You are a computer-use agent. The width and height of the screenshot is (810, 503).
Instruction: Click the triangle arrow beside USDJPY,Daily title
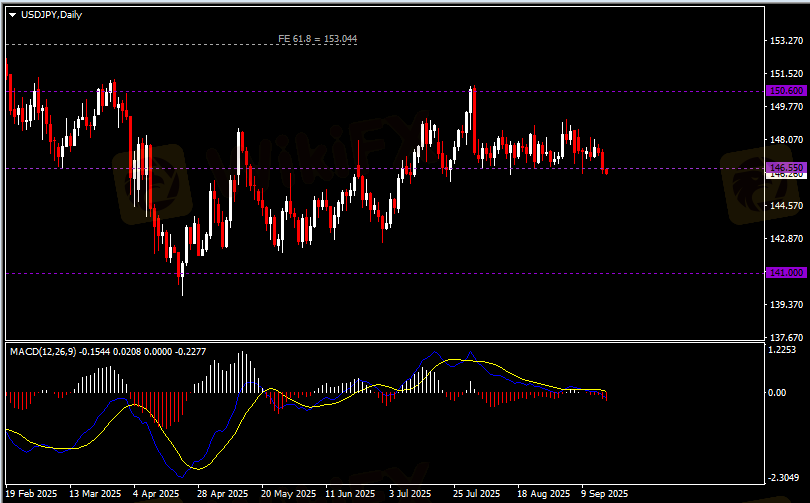click(x=12, y=14)
